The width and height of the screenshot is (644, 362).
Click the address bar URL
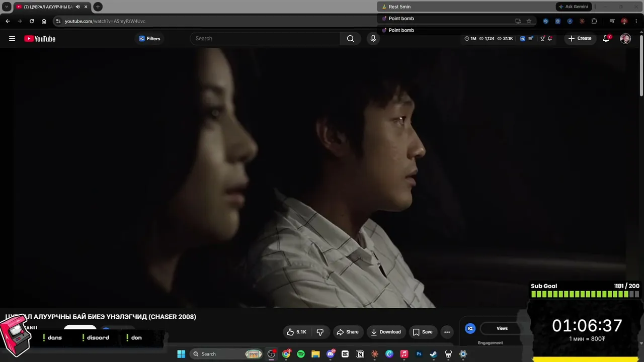[105, 21]
